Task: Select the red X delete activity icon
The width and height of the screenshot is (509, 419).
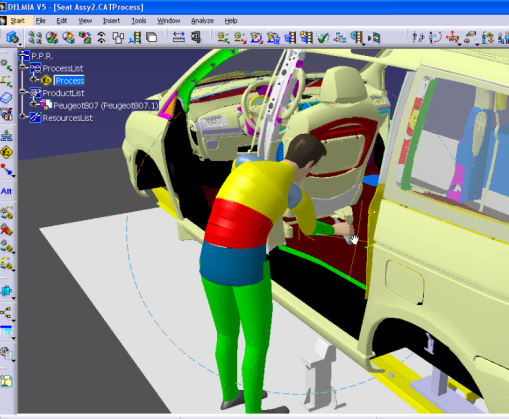Action: 6,229
